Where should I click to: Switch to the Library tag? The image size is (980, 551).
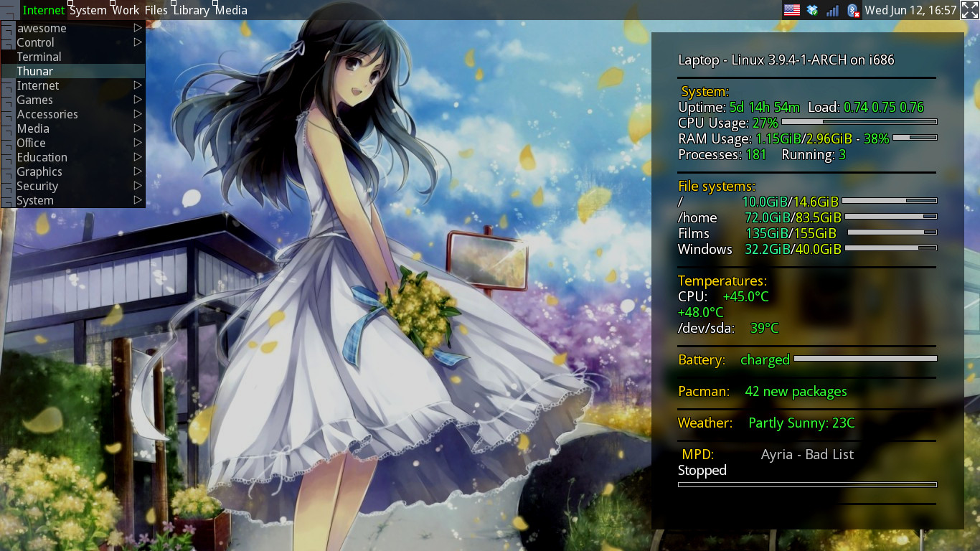point(191,10)
